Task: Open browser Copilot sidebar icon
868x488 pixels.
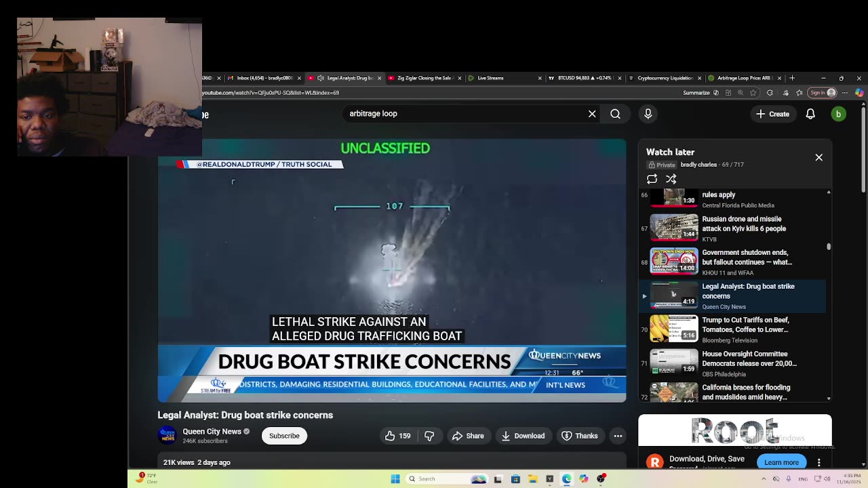Action: pos(859,93)
